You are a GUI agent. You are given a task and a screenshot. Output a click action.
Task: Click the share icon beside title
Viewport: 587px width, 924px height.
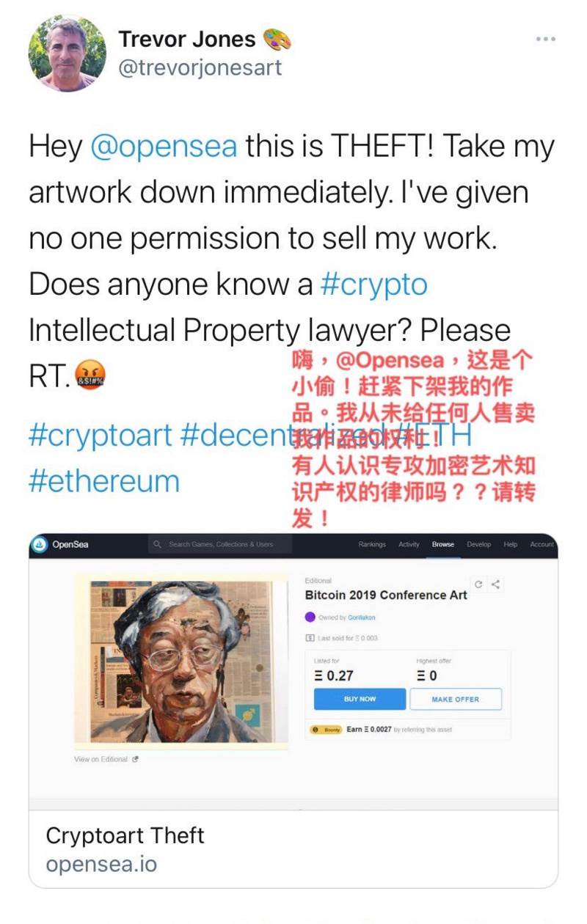pyautogui.click(x=496, y=584)
